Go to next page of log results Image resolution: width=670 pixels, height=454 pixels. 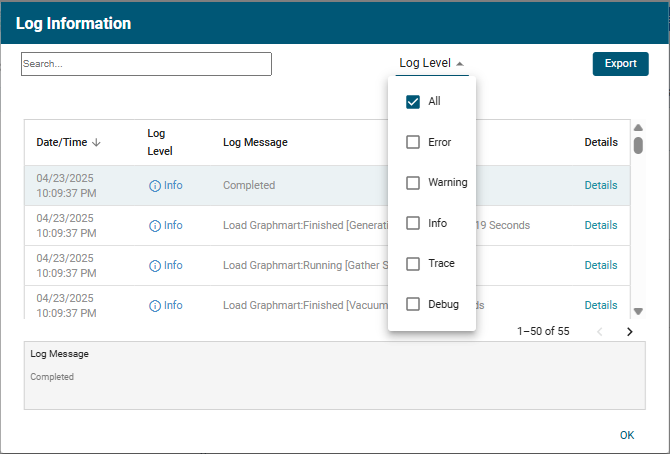point(629,332)
